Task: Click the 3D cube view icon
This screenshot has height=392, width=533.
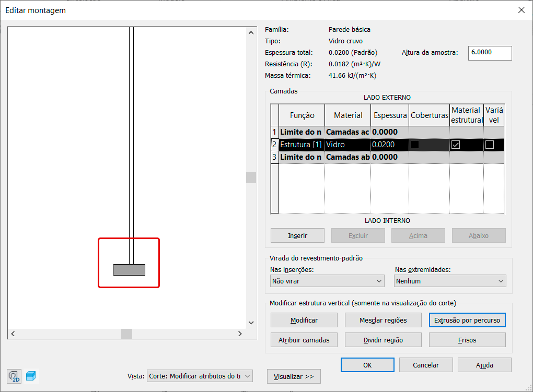Action: [x=31, y=376]
